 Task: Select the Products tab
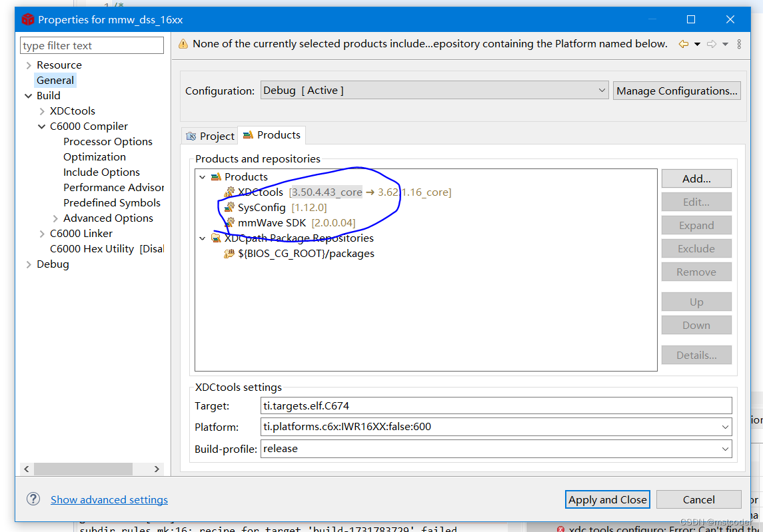point(271,135)
